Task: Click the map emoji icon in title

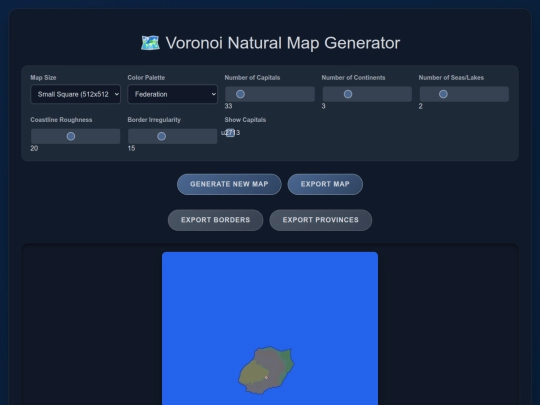Action: 150,43
